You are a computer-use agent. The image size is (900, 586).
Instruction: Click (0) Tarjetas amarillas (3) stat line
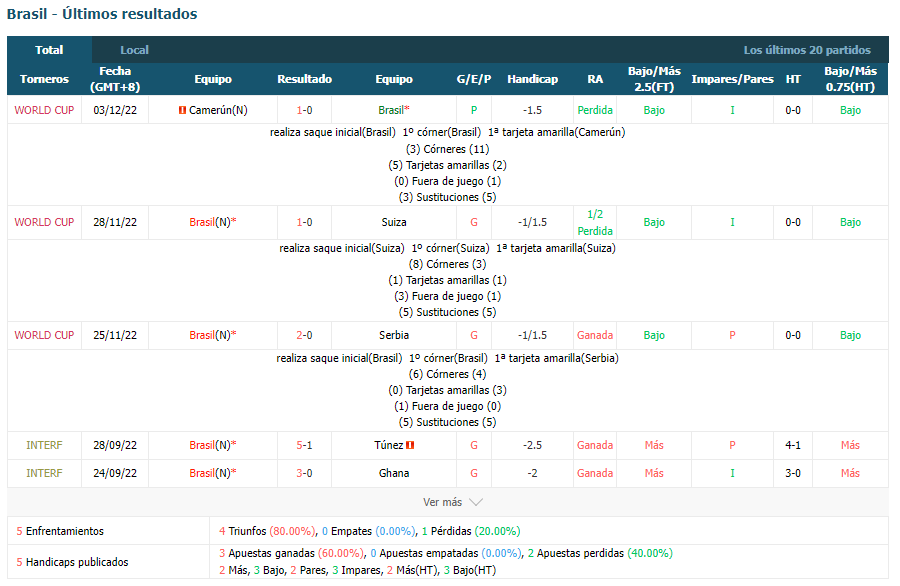coord(448,390)
